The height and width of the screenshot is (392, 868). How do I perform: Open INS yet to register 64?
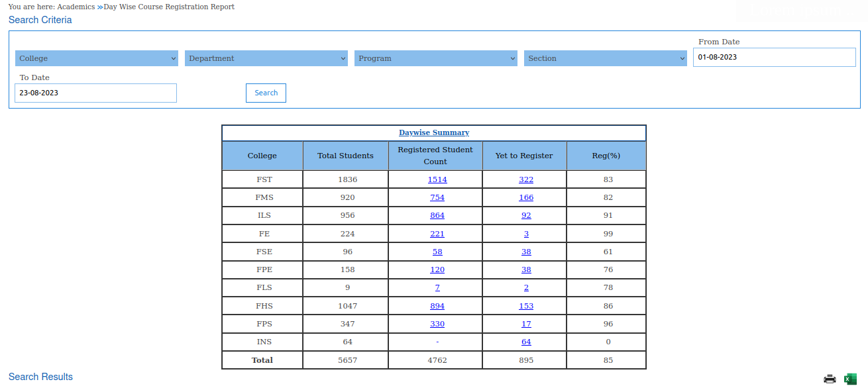click(x=526, y=342)
